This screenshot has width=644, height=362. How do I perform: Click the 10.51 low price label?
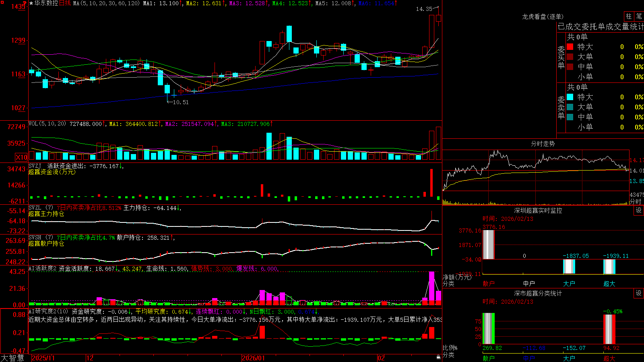pyautogui.click(x=181, y=102)
